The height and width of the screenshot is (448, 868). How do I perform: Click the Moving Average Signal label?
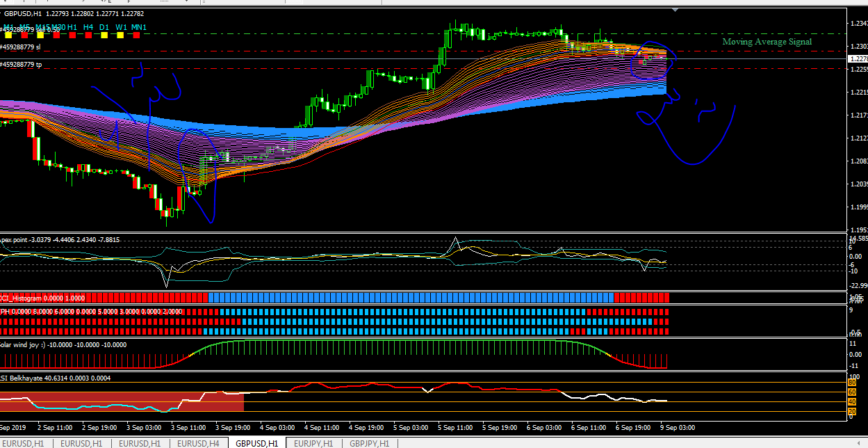(x=767, y=42)
